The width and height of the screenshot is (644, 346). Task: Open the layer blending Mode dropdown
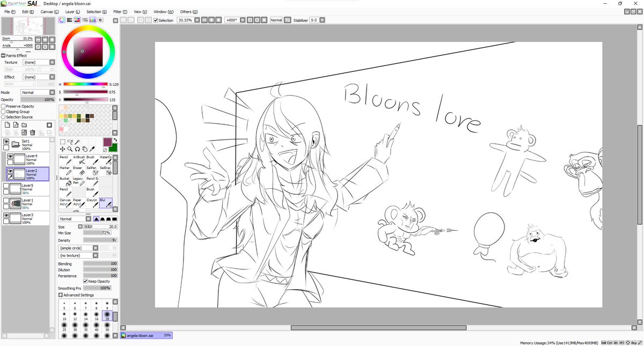(x=38, y=92)
